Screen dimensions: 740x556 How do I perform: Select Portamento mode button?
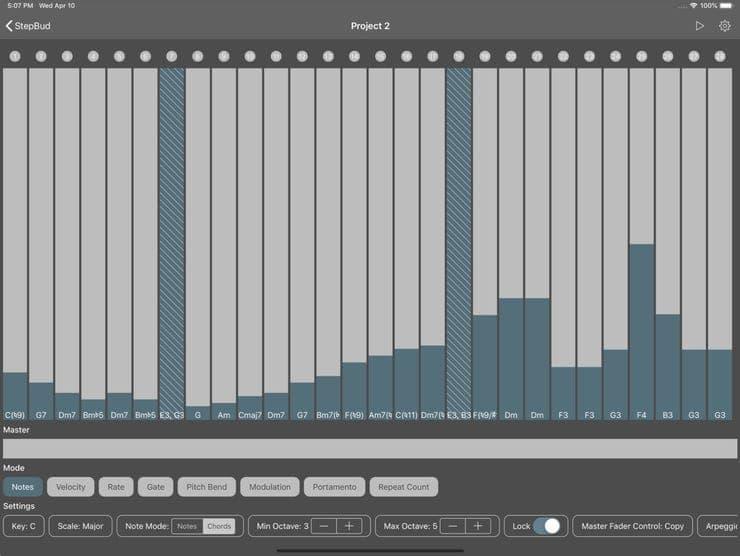334,487
